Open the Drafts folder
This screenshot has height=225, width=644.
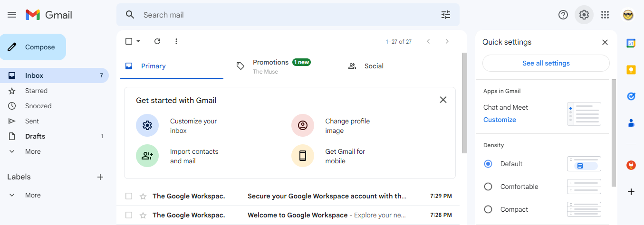click(55, 136)
